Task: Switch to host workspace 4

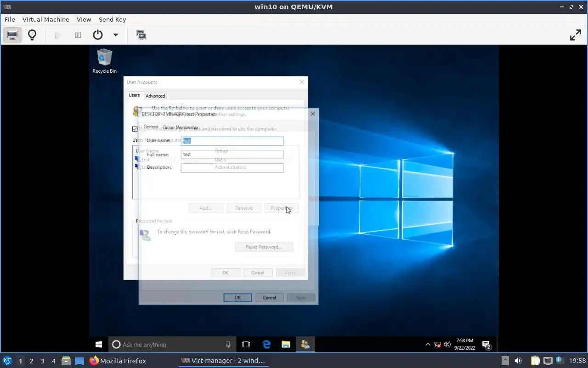Action: coord(53,361)
